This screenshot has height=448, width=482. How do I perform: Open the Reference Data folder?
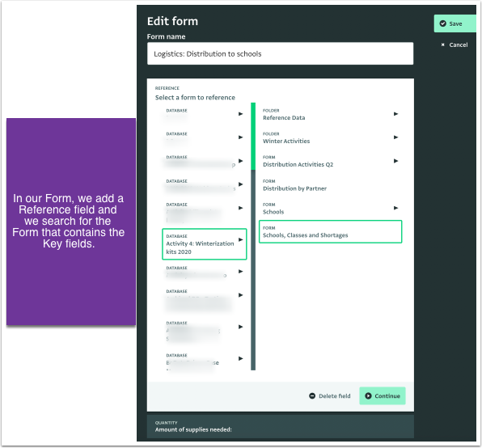click(x=330, y=114)
